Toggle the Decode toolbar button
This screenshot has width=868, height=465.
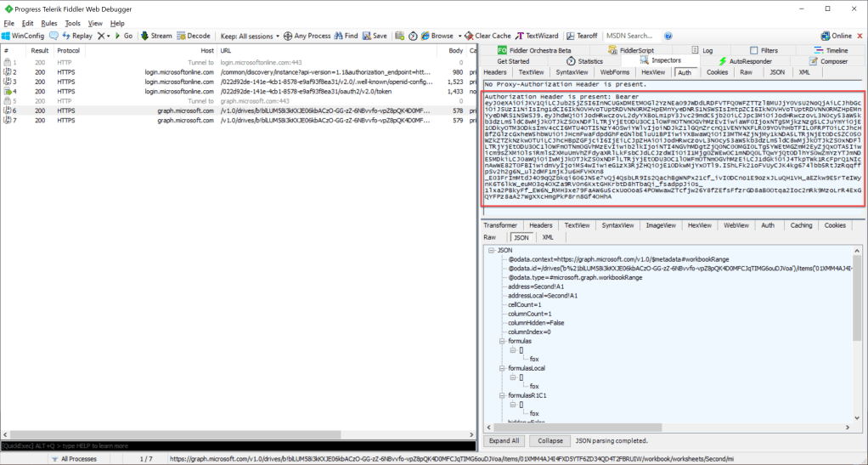pyautogui.click(x=194, y=36)
